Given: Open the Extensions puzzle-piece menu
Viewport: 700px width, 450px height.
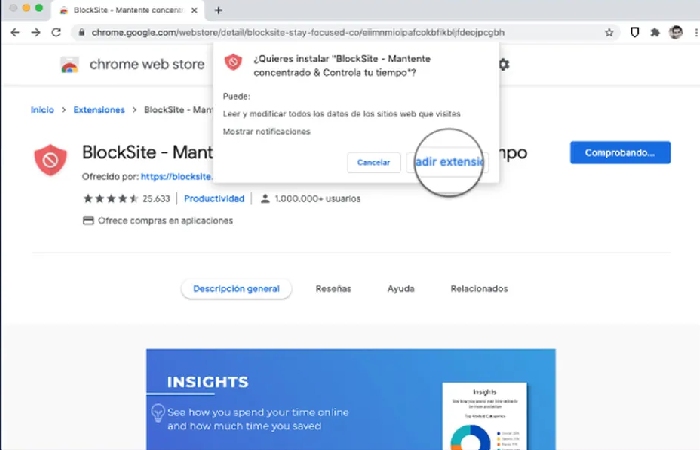Looking at the screenshot, I should [x=655, y=32].
